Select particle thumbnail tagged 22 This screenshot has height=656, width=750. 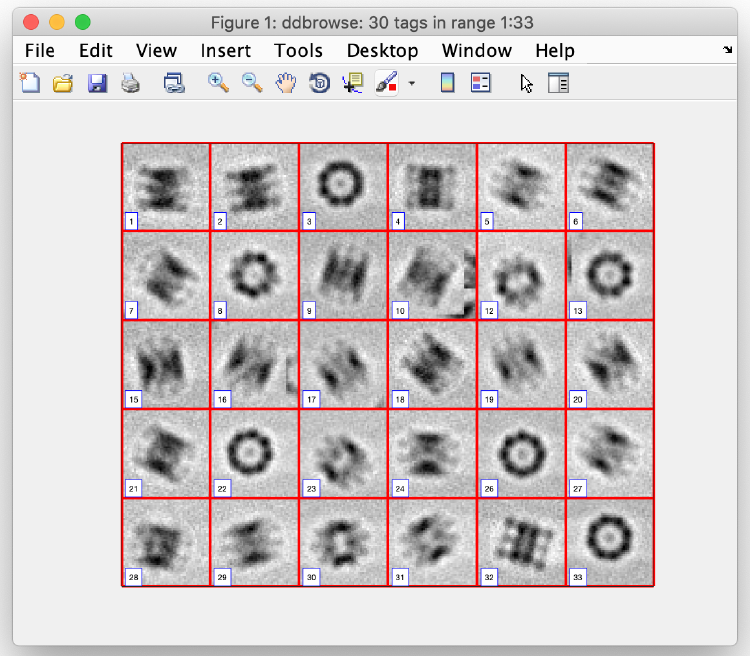click(x=254, y=454)
